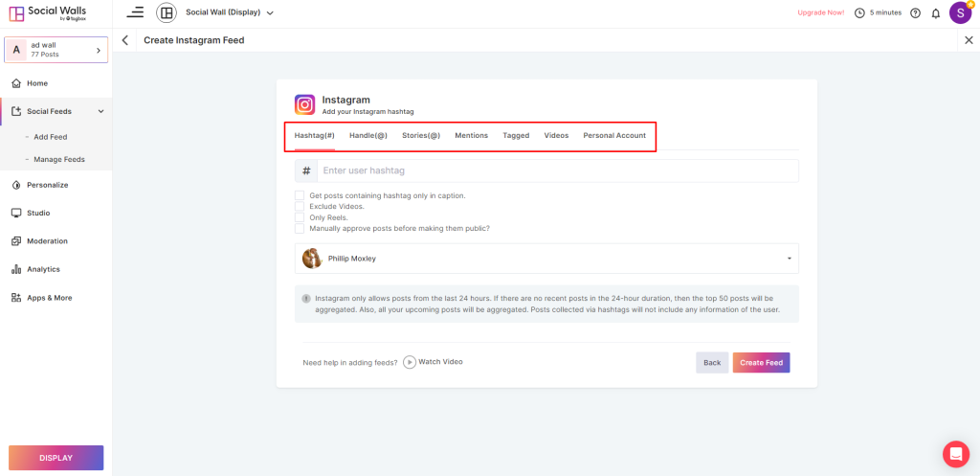Open the Personalize menu label
The width and height of the screenshot is (980, 476).
click(48, 185)
